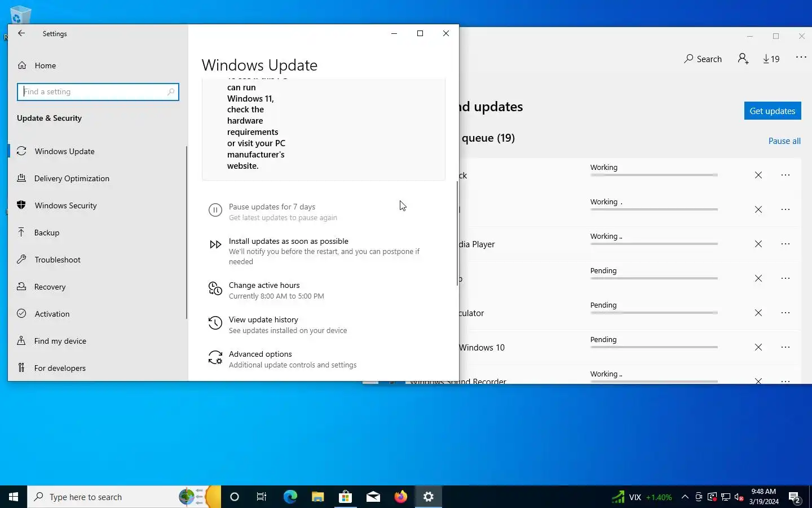Open Mail app from taskbar
The width and height of the screenshot is (812, 508).
coord(373,497)
